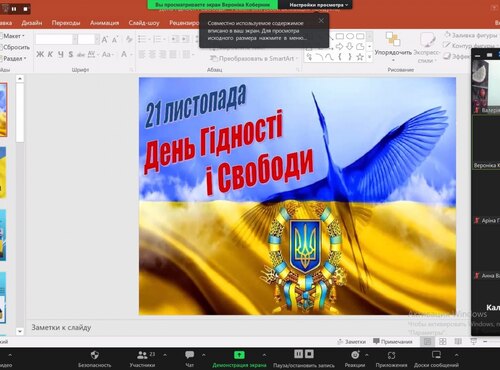500x370 pixels.
Task: Select down arrow shape in gallery
Action: pos(350,46)
